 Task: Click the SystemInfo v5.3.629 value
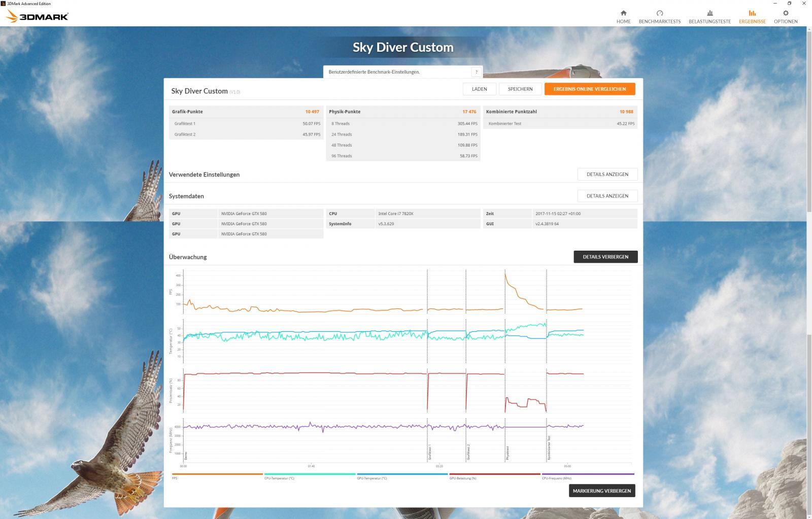pyautogui.click(x=386, y=224)
